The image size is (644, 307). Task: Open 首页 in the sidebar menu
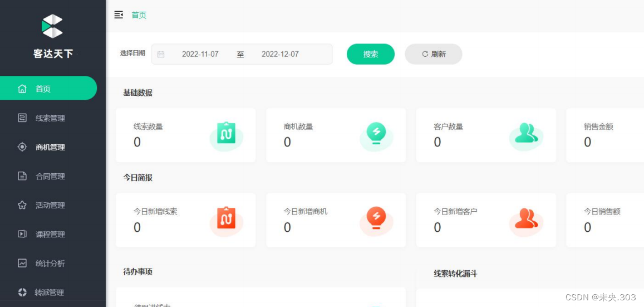48,88
